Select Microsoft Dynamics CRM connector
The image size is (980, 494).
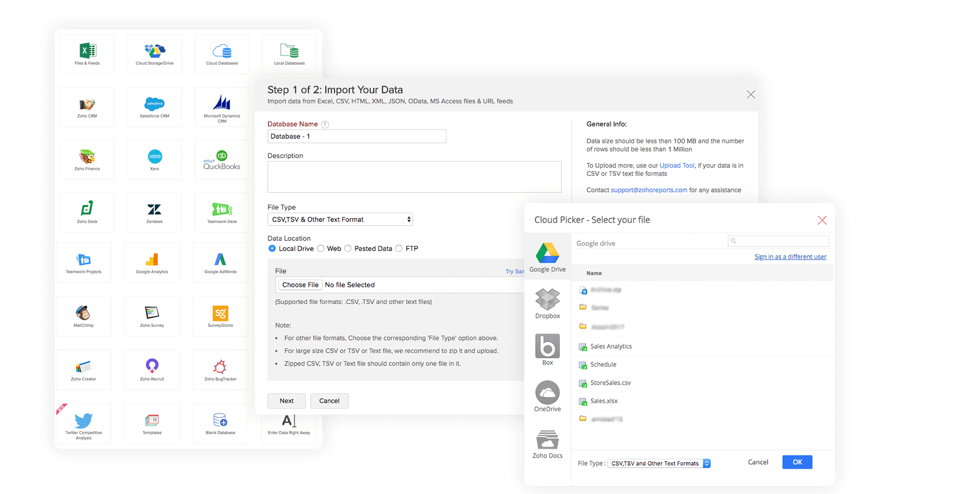click(x=222, y=107)
